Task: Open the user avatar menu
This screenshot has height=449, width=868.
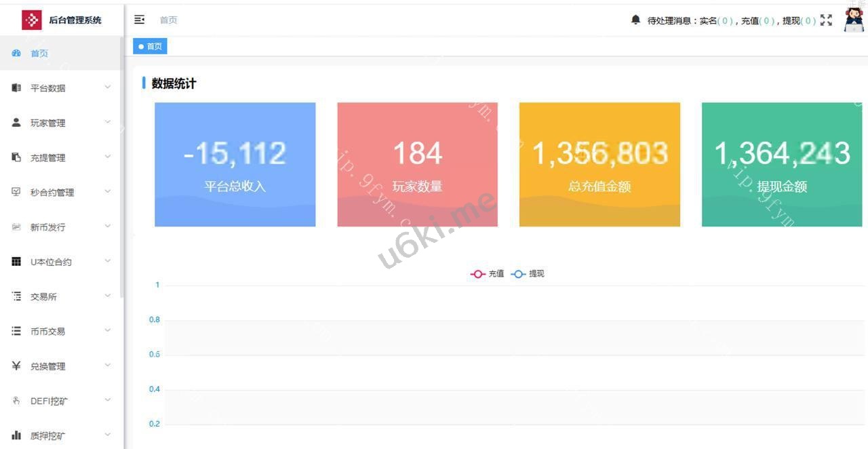Action: [854, 20]
